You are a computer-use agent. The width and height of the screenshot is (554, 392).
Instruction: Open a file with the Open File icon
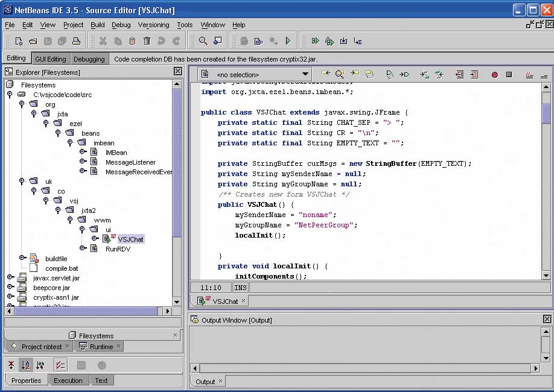[33, 40]
